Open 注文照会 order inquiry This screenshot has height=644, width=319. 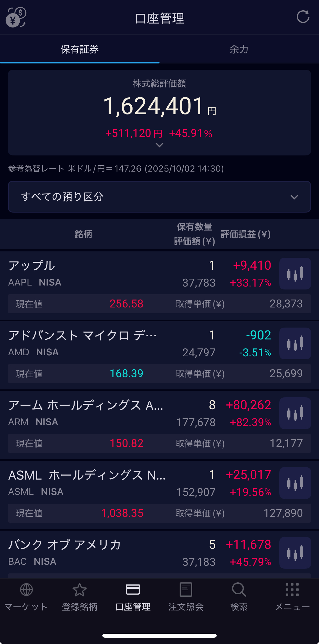[x=186, y=595]
